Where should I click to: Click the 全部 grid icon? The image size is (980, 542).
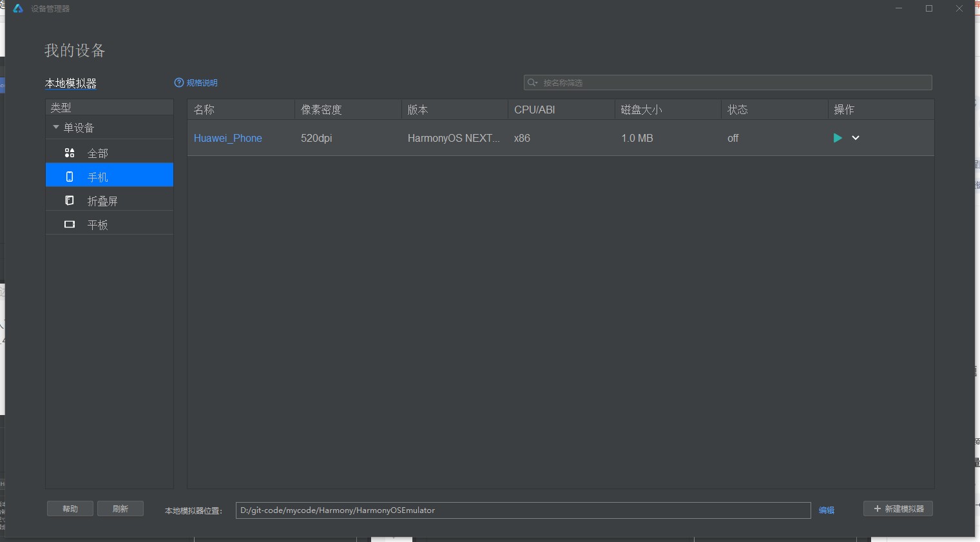tap(70, 153)
